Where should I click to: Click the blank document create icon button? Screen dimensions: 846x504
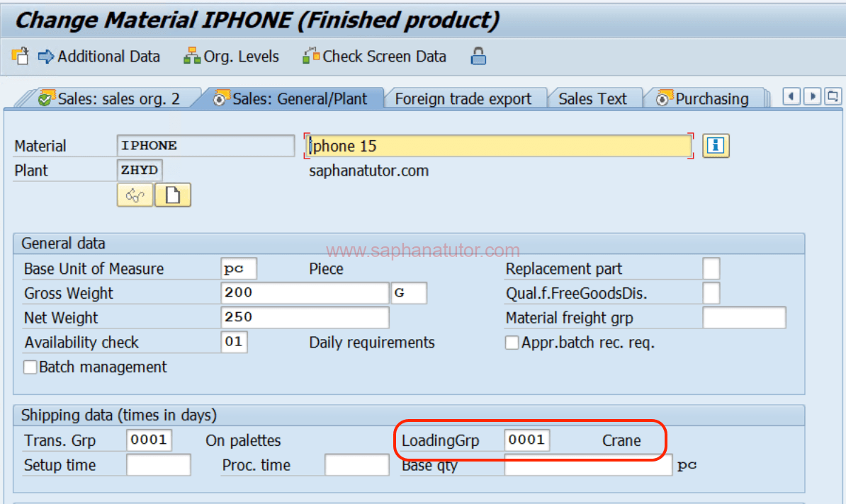[x=173, y=195]
